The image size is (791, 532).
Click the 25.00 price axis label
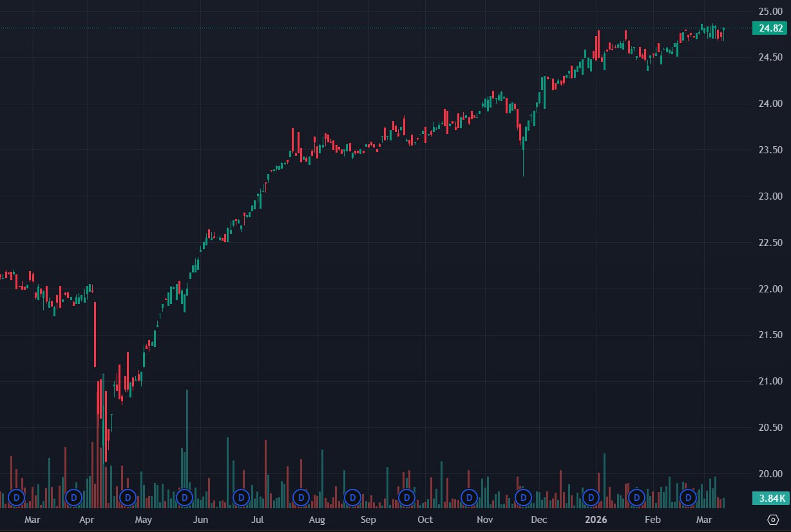pyautogui.click(x=770, y=11)
